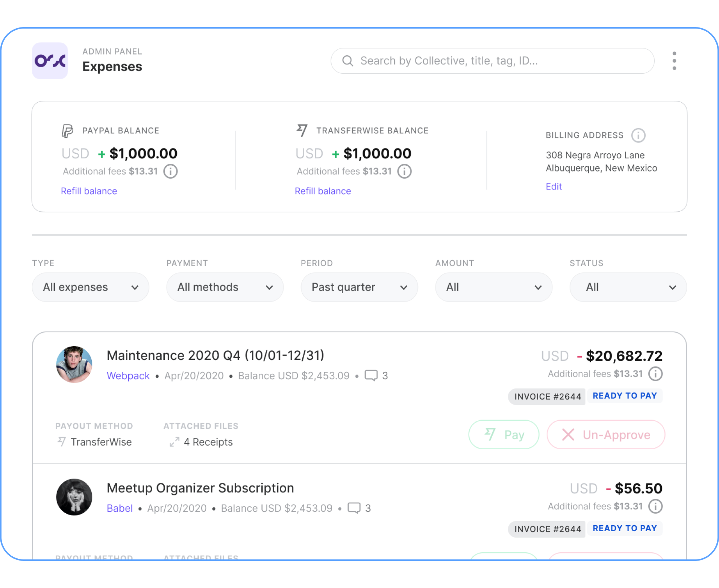Click the TransferWise balance icon
Screen dimensions: 719x588
coord(302,130)
